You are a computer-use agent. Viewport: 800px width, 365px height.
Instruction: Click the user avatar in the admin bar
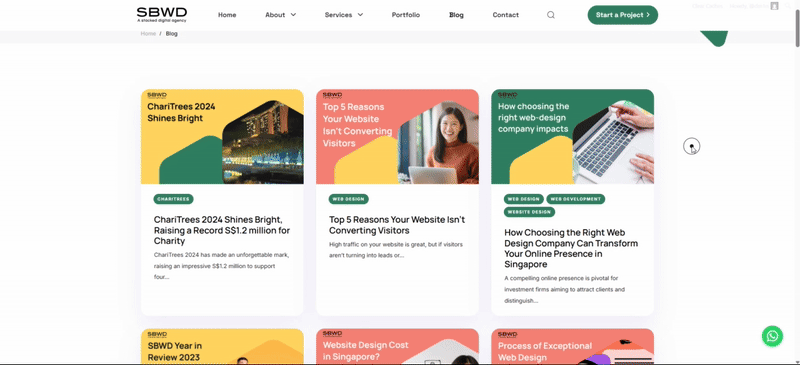pyautogui.click(x=774, y=6)
